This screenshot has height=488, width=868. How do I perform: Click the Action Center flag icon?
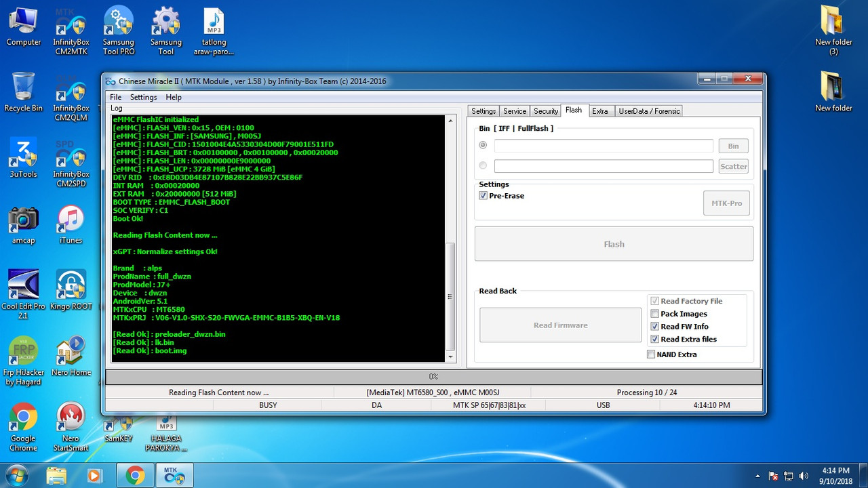(x=773, y=476)
